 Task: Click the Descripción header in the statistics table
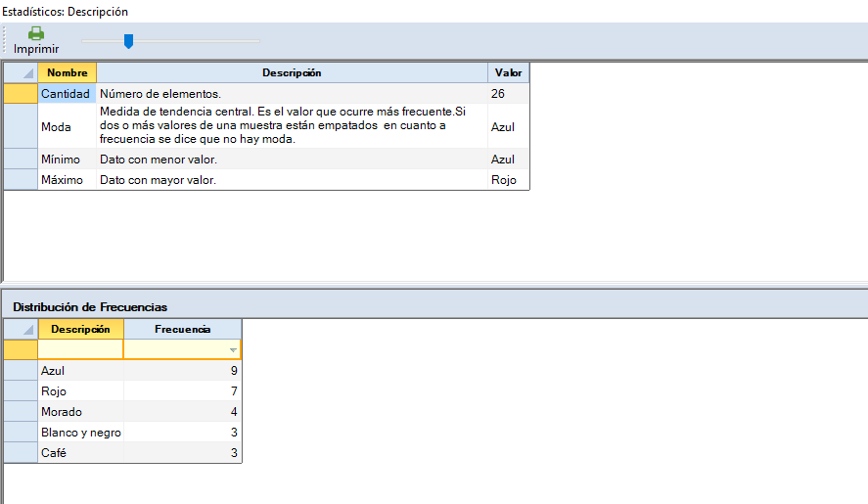tap(292, 73)
